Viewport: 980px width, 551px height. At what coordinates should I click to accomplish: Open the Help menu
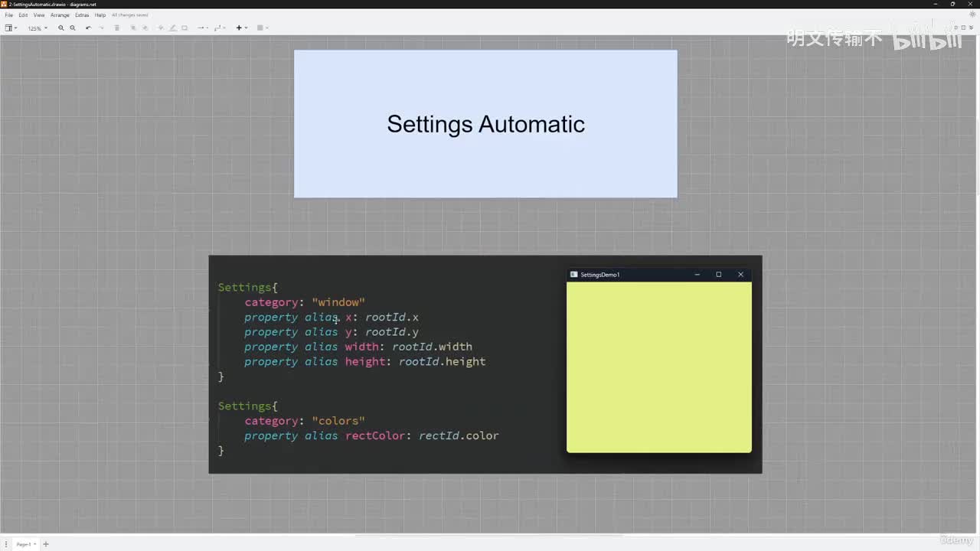tap(100, 15)
